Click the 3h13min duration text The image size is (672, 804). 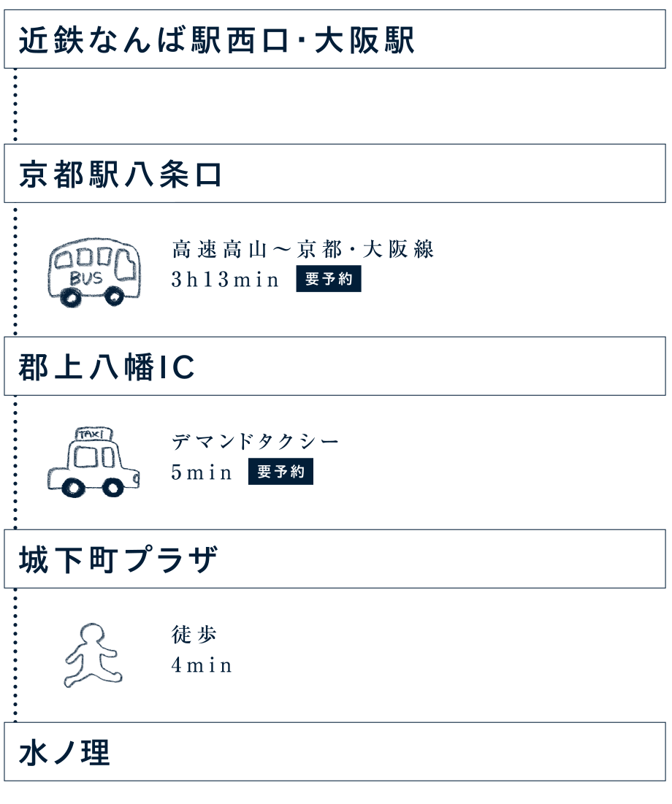click(225, 280)
